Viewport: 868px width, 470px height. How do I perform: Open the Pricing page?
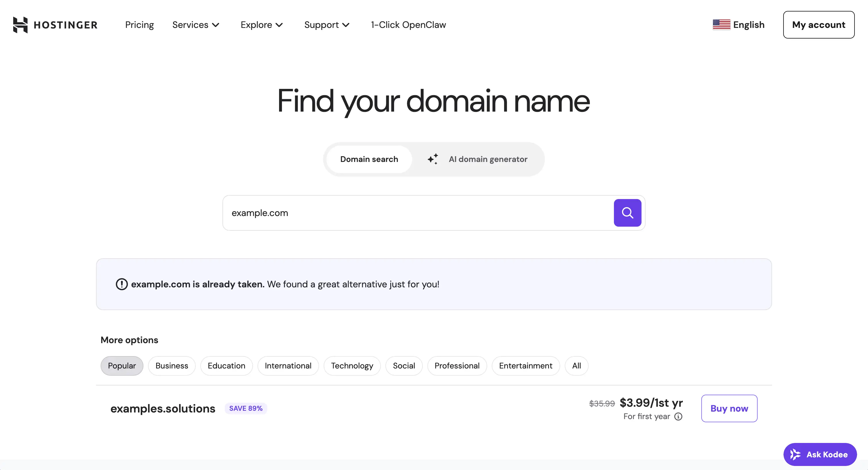[x=139, y=25]
